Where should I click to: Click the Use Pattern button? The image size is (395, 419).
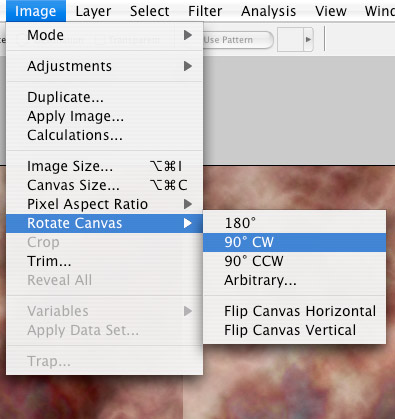click(238, 40)
